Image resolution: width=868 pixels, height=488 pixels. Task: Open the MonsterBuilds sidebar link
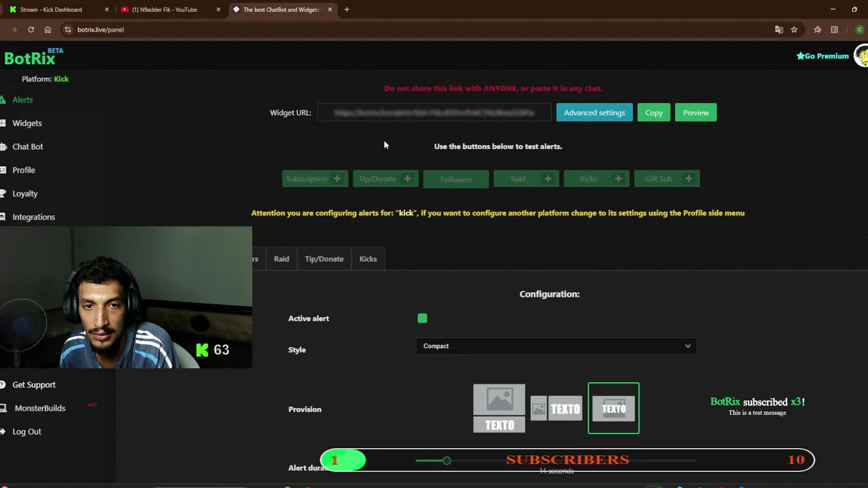coord(40,408)
